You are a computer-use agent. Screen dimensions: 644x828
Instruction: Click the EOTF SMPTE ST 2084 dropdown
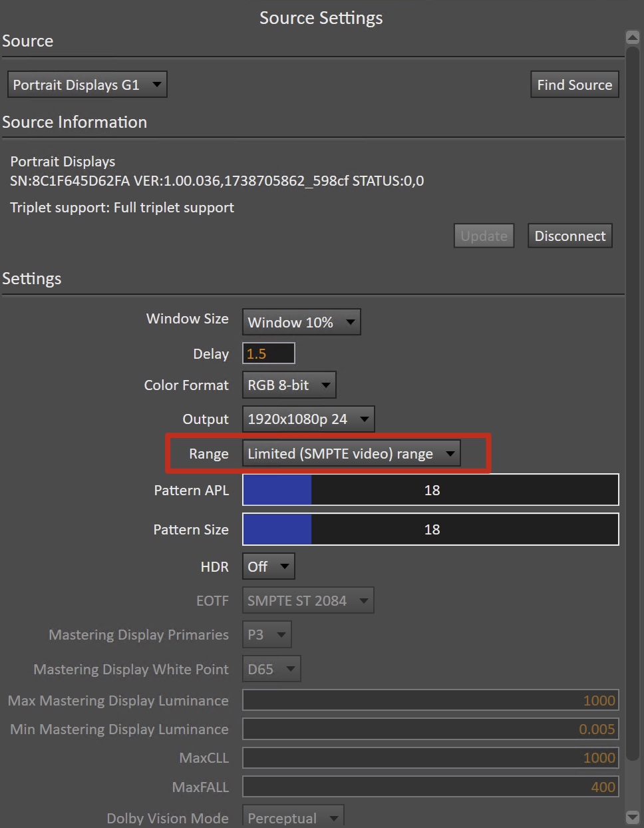point(307,600)
